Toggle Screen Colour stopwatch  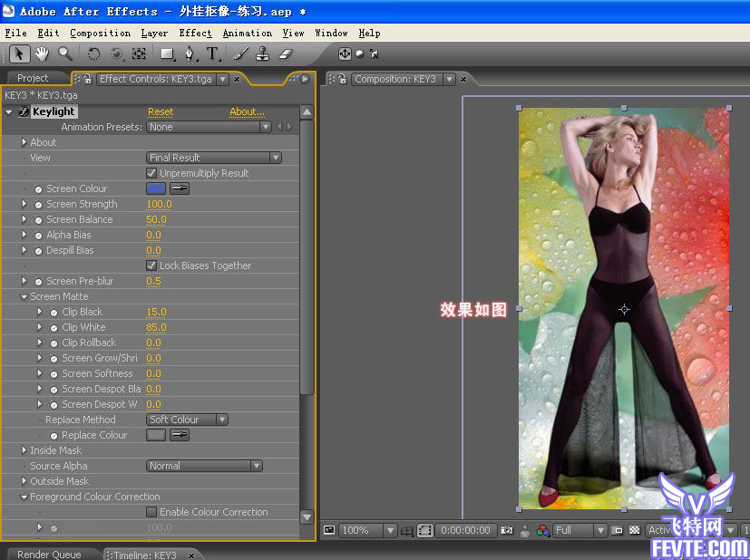38,189
